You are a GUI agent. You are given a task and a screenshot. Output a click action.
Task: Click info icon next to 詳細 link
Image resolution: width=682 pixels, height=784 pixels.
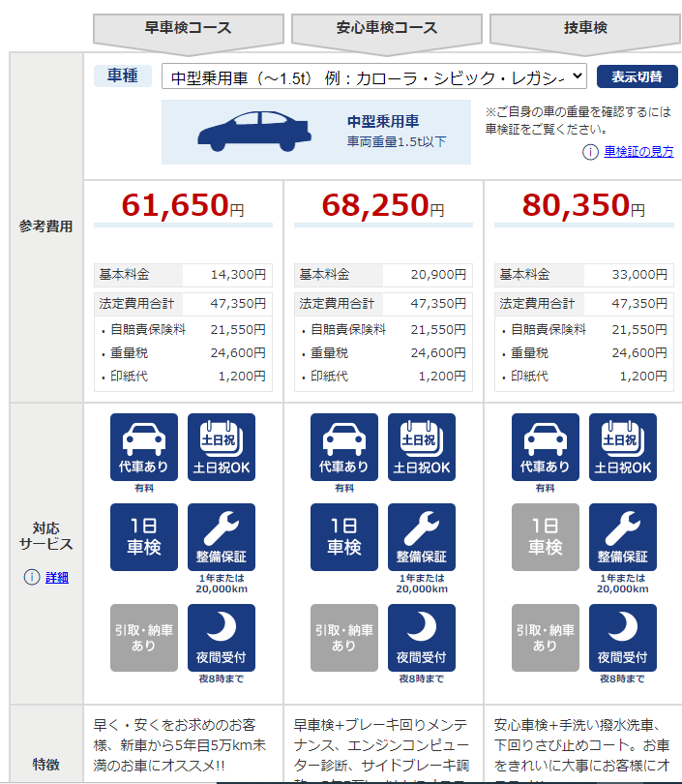(x=32, y=578)
